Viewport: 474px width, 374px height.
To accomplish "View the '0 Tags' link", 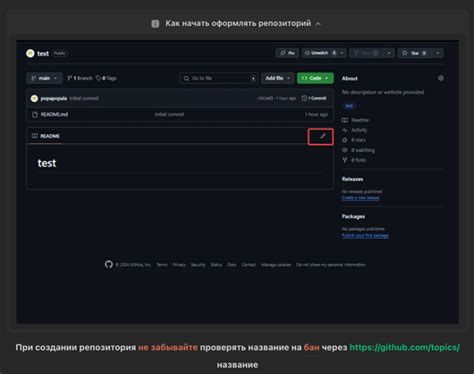I will click(x=106, y=78).
